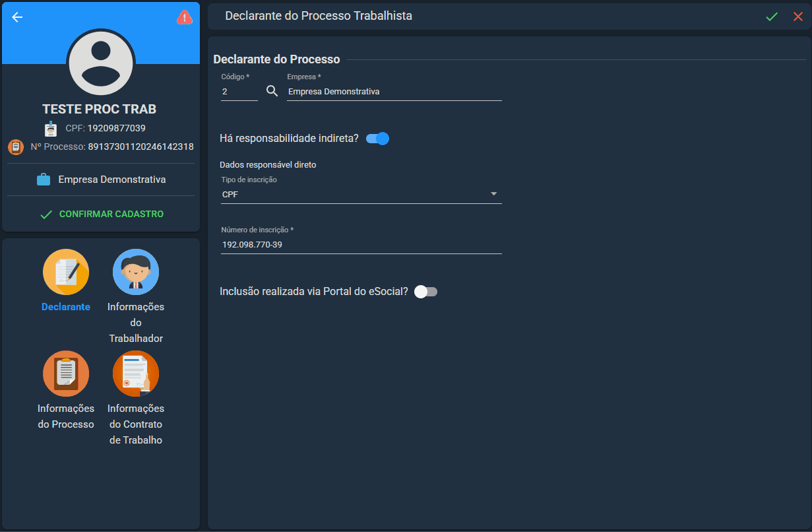Open the Tipo de inscrição dropdown
The width and height of the screenshot is (812, 532).
[x=361, y=194]
